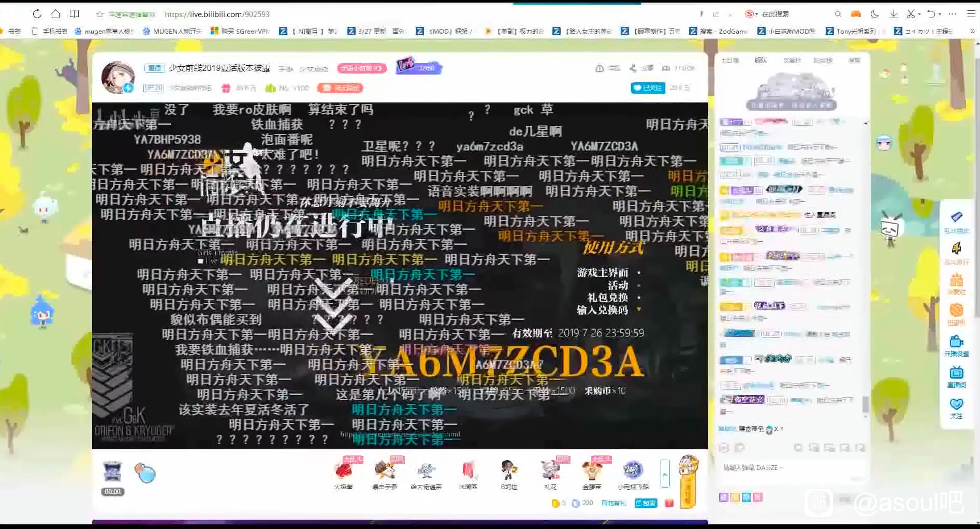Click the 包裹 button below gifts
The image size is (980, 529).
click(646, 503)
